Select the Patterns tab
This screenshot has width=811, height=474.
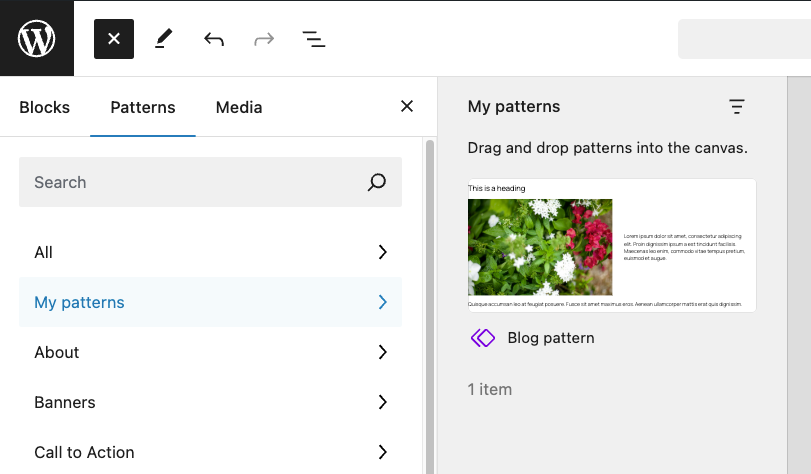click(x=143, y=107)
